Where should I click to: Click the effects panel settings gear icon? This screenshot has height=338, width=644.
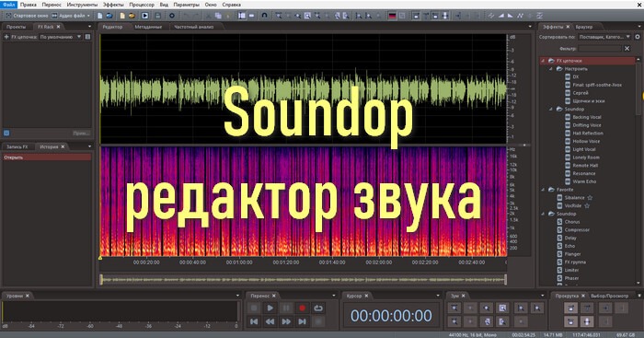tap(638, 37)
